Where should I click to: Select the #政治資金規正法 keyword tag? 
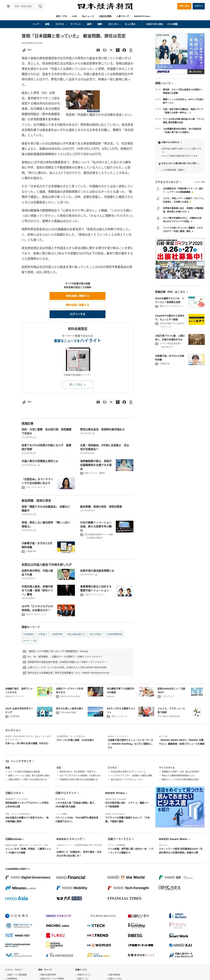coord(76,634)
